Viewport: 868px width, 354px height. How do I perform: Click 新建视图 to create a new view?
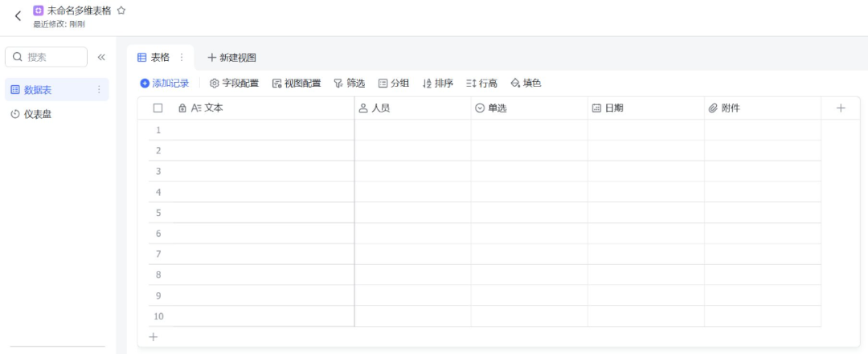[x=231, y=58]
